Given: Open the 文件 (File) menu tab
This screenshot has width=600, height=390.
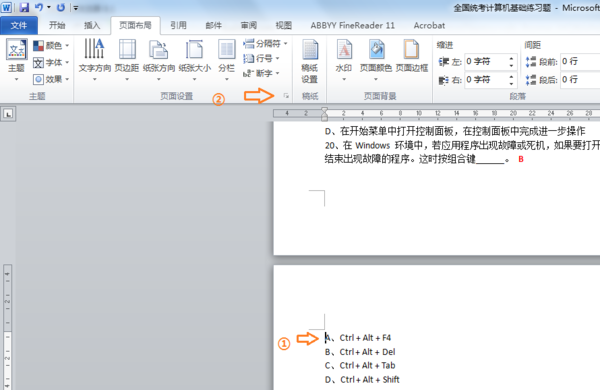Looking at the screenshot, I should click(19, 26).
